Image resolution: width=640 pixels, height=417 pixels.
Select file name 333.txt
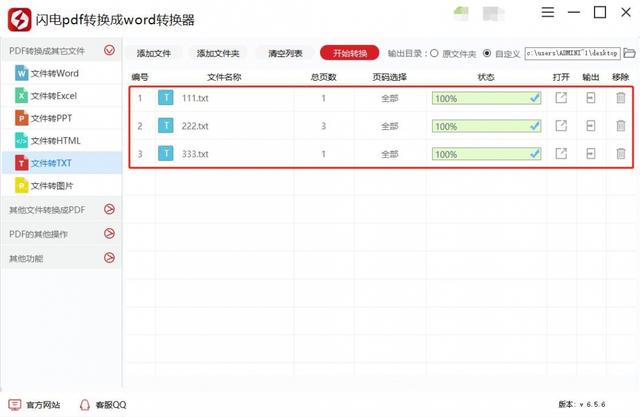coord(195,154)
